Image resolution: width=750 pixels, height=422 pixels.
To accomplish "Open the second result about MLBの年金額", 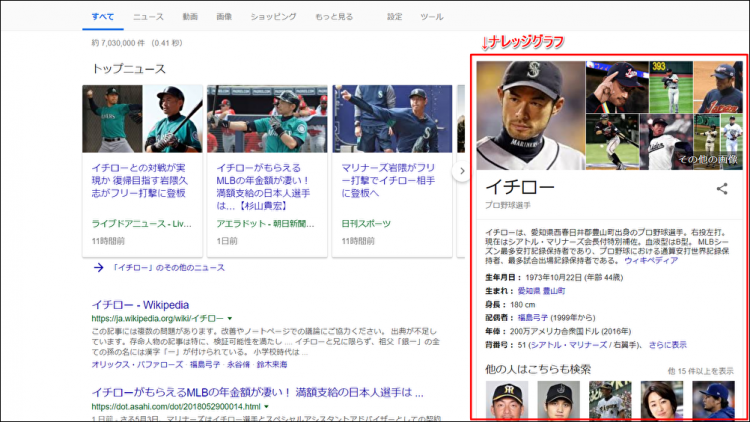I will pyautogui.click(x=257, y=393).
